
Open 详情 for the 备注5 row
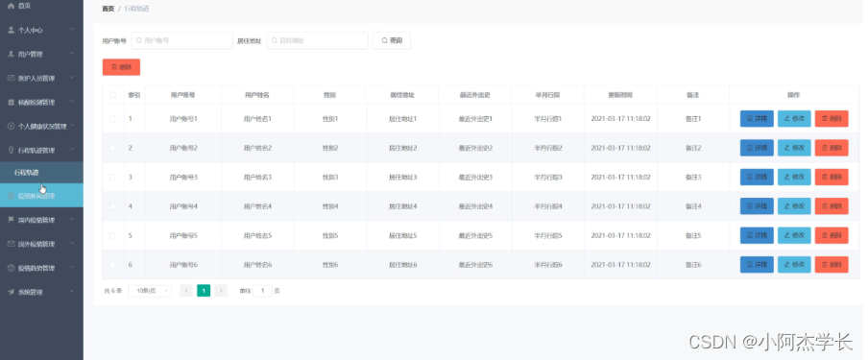tap(757, 235)
